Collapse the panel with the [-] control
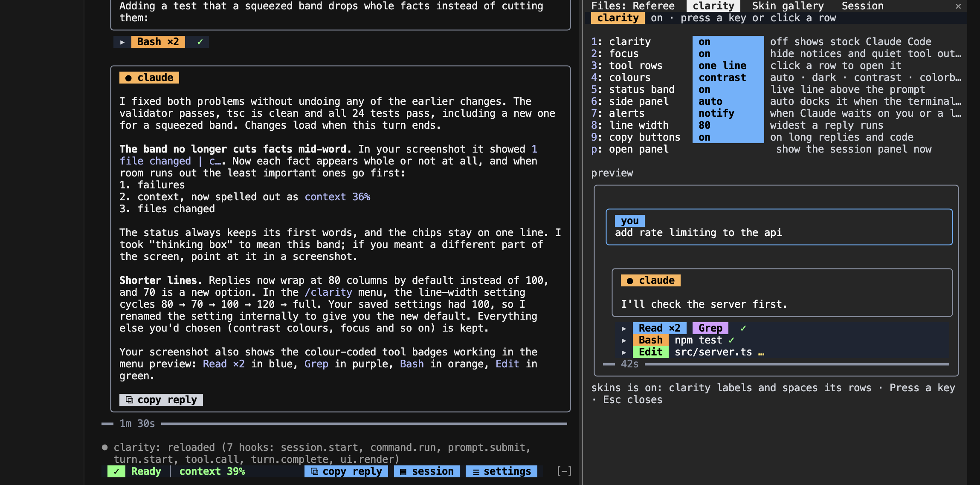Image resolution: width=980 pixels, height=485 pixels. 564,471
